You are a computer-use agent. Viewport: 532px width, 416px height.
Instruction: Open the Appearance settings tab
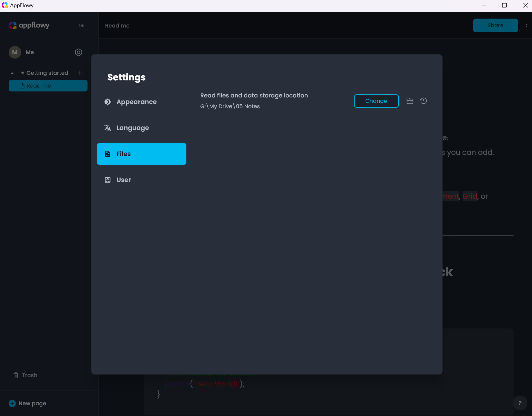136,102
